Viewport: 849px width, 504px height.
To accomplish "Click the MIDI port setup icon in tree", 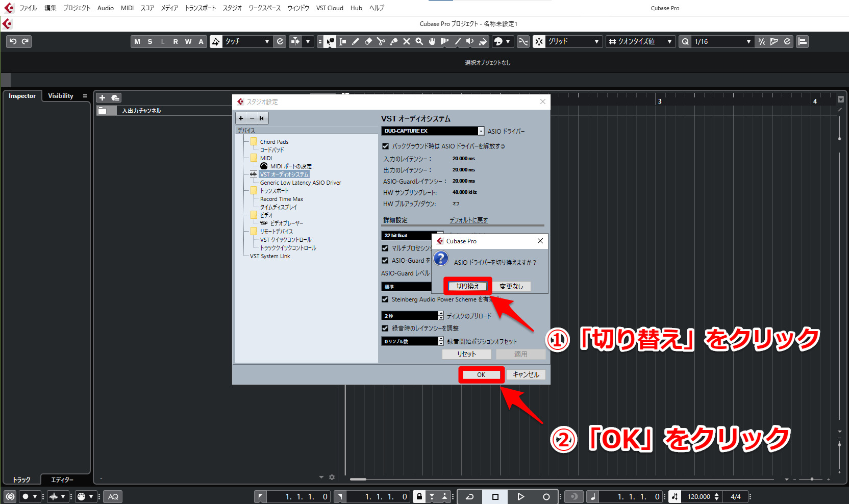I will pyautogui.click(x=264, y=166).
